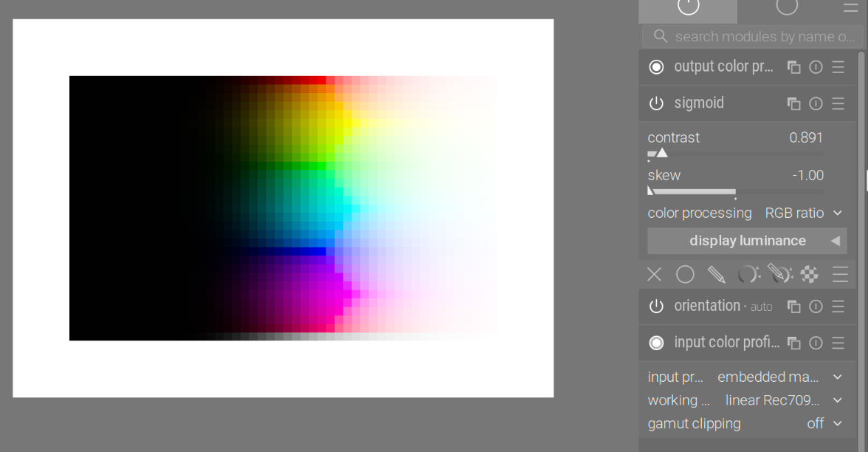The image size is (868, 452).
Task: Reset sigmoid module parameters
Action: [816, 103]
